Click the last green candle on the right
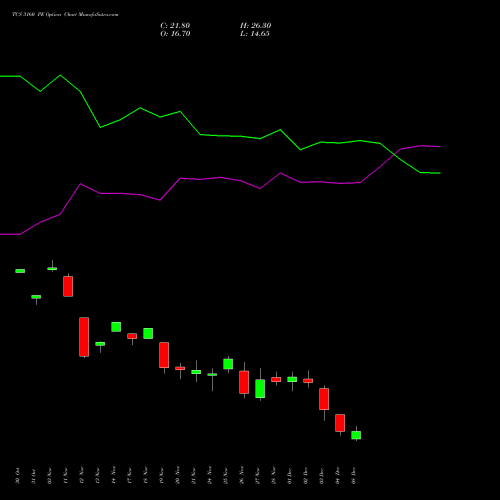 356,435
